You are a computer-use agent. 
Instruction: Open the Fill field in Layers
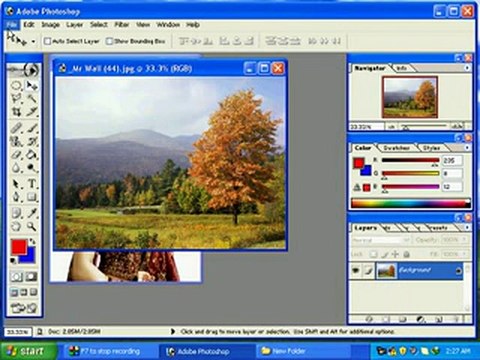[x=455, y=254]
